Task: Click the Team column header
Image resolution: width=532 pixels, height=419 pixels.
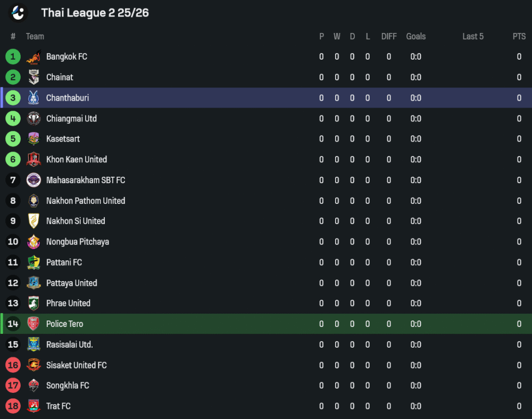Action: 35,36
